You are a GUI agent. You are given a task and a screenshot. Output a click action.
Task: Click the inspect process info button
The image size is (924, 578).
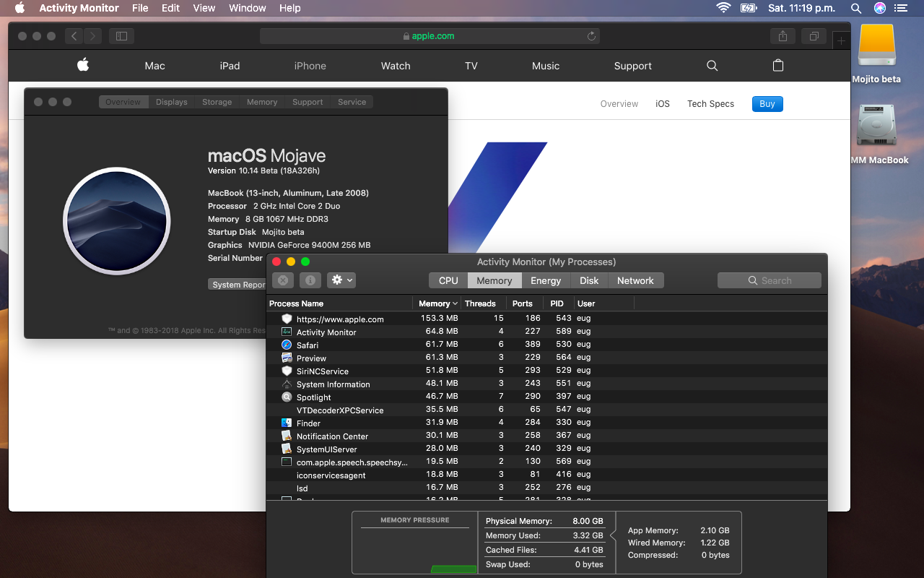click(310, 280)
